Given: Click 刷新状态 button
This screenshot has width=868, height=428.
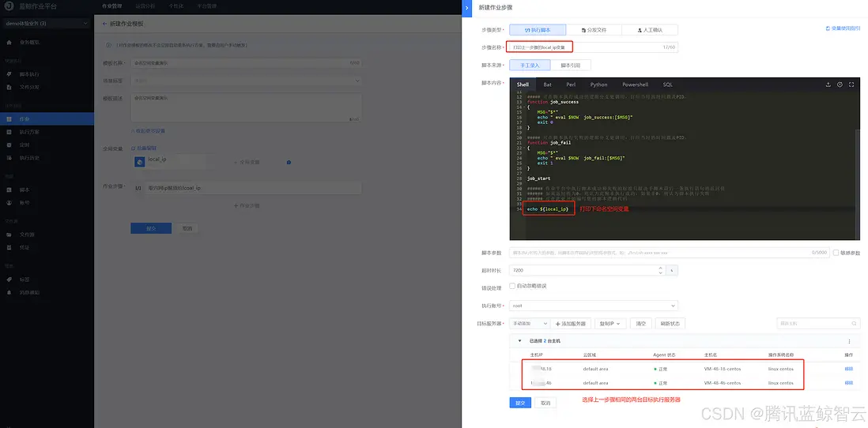Looking at the screenshot, I should point(670,323).
